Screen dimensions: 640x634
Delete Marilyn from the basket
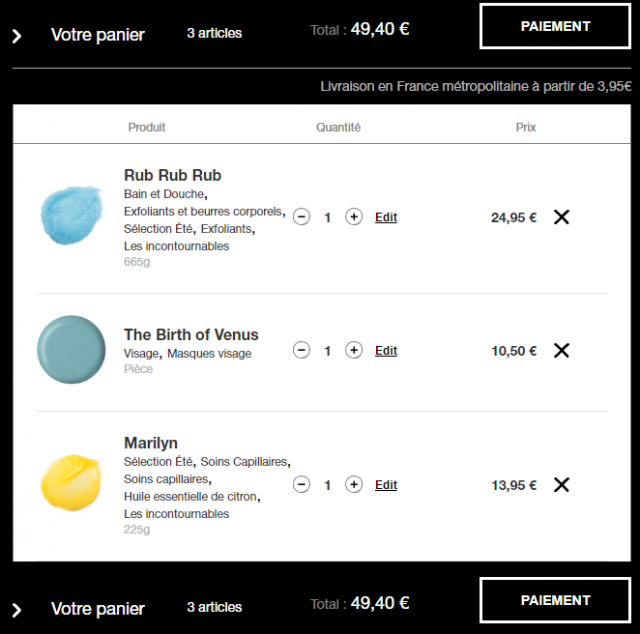pos(561,485)
